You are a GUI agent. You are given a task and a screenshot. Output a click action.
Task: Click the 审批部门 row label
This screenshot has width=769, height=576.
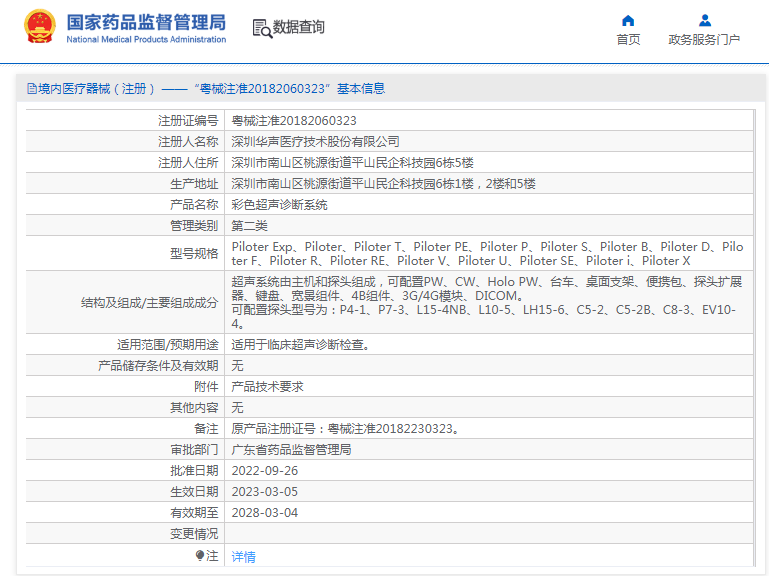click(194, 450)
